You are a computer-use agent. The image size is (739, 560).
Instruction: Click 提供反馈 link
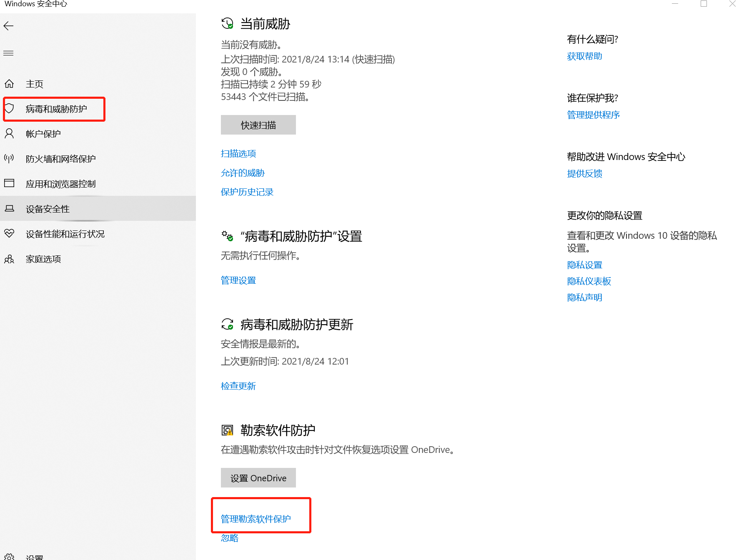(x=584, y=173)
